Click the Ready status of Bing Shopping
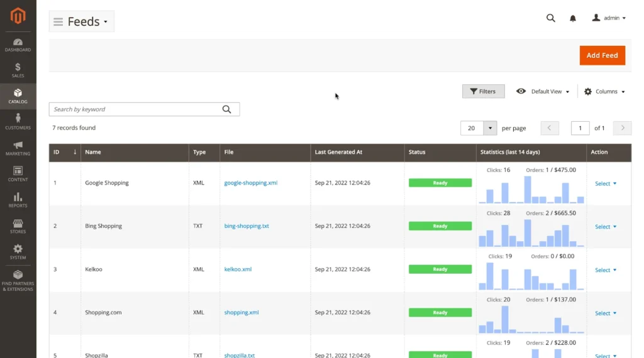 click(x=440, y=226)
